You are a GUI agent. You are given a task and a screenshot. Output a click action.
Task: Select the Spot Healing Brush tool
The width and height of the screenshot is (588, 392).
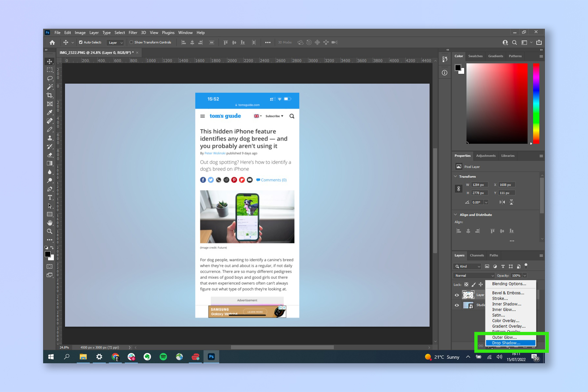click(50, 121)
